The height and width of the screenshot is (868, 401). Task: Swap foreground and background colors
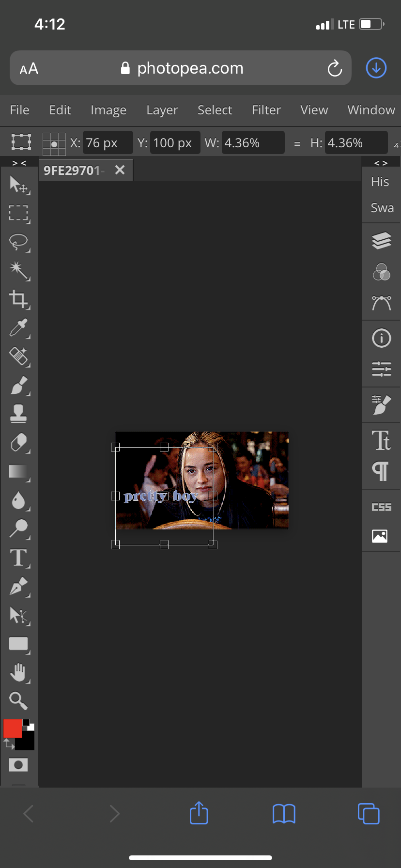8,744
